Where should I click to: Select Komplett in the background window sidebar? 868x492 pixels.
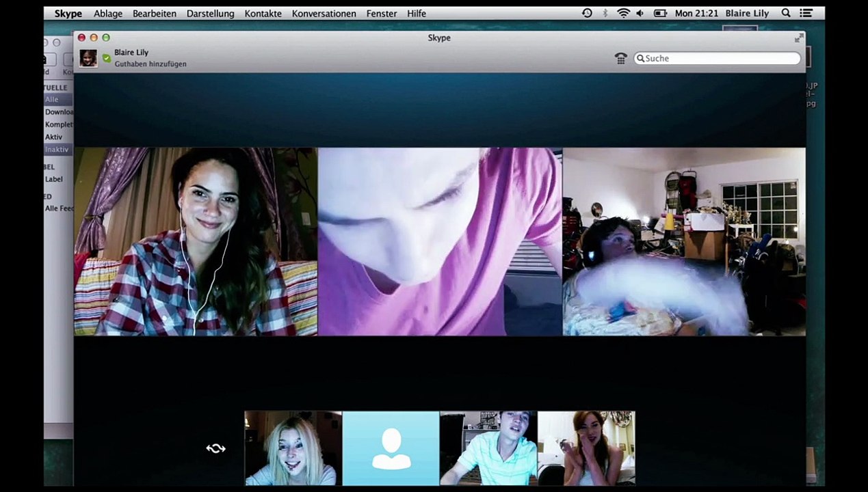pyautogui.click(x=59, y=124)
